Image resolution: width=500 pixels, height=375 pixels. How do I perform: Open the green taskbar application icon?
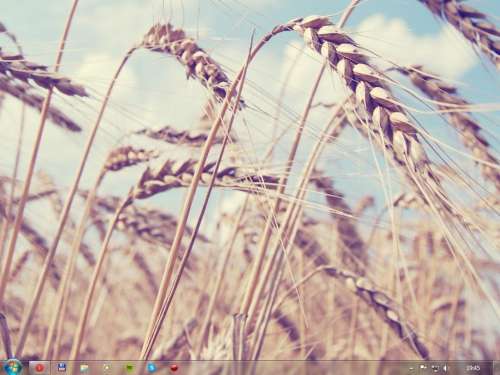(x=129, y=368)
